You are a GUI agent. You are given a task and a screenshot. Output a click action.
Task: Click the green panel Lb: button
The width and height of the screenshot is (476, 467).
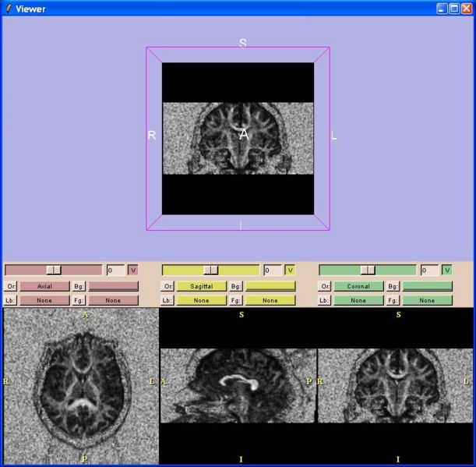[x=325, y=300]
